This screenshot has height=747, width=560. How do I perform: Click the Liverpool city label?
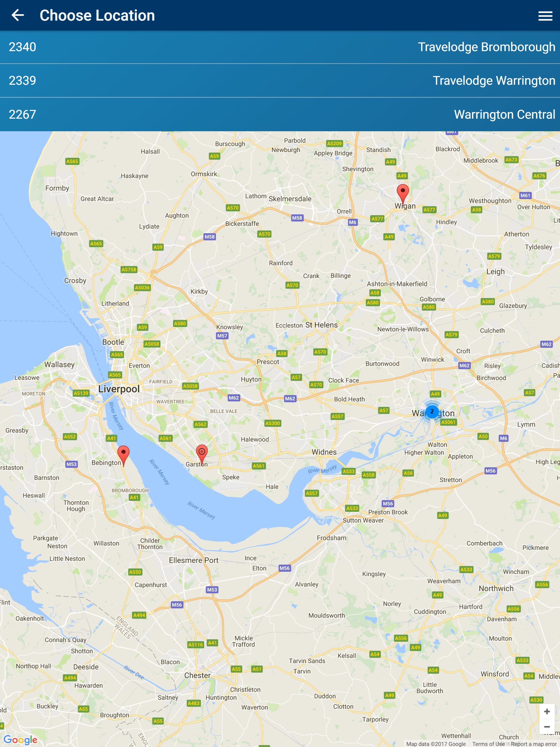[x=119, y=389]
